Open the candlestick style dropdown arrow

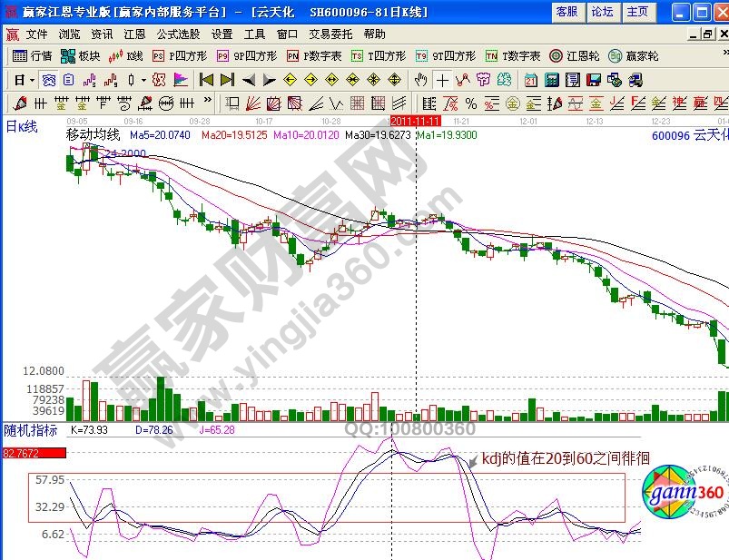[143, 80]
